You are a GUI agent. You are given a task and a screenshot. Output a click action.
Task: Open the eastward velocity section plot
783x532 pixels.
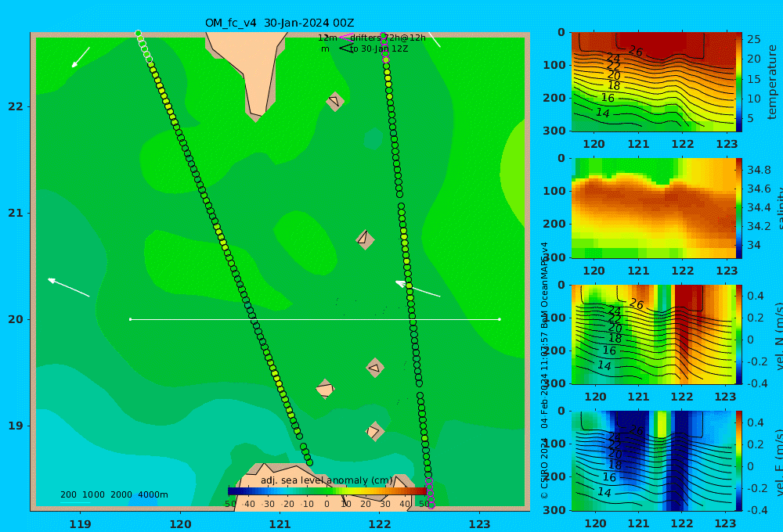click(654, 461)
